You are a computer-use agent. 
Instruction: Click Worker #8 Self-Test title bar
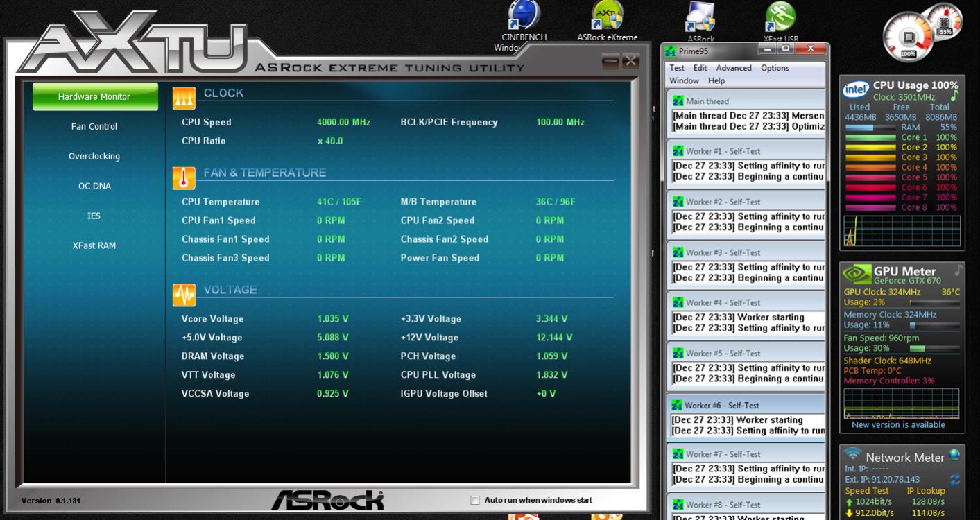[746, 505]
